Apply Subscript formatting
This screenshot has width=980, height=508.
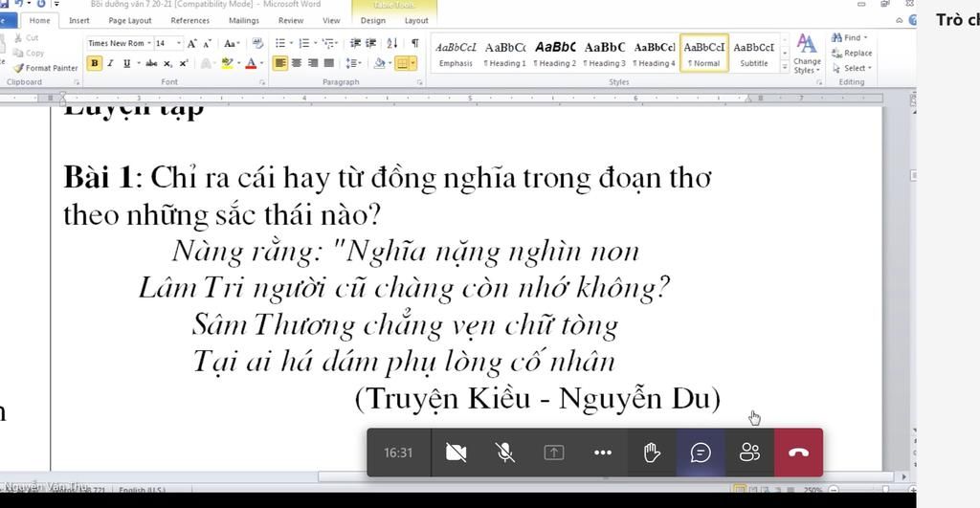(167, 63)
